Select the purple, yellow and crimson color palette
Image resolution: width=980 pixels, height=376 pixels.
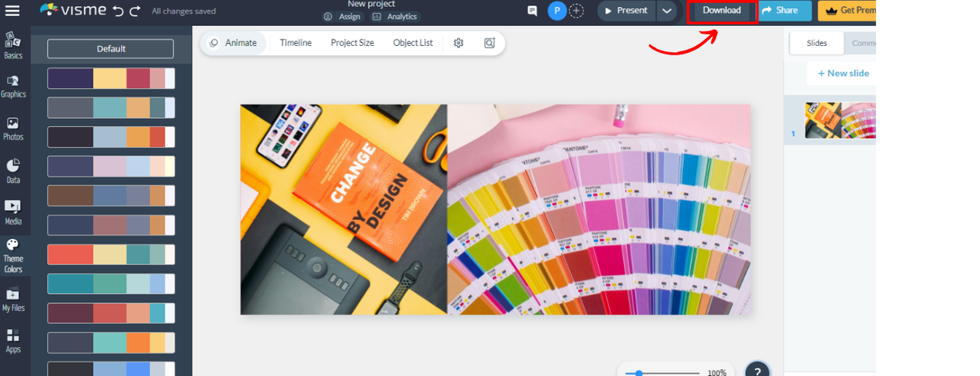[x=111, y=78]
